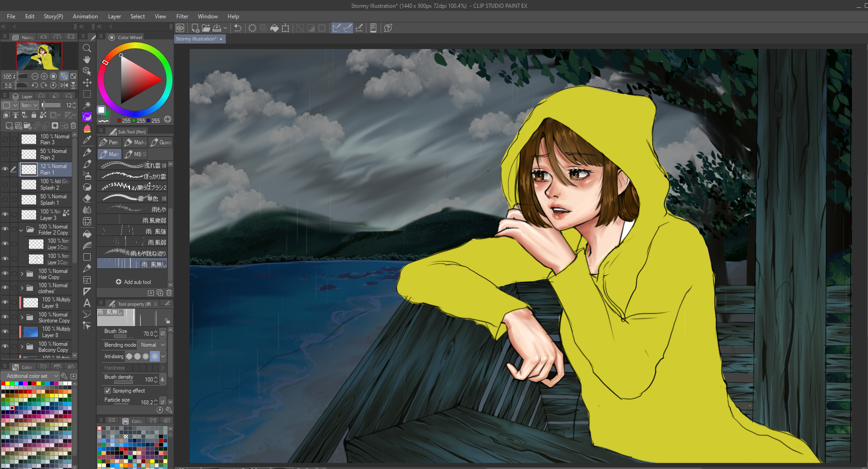This screenshot has width=868, height=469.
Task: Open the tool Blending mode dropdown
Action: click(152, 345)
